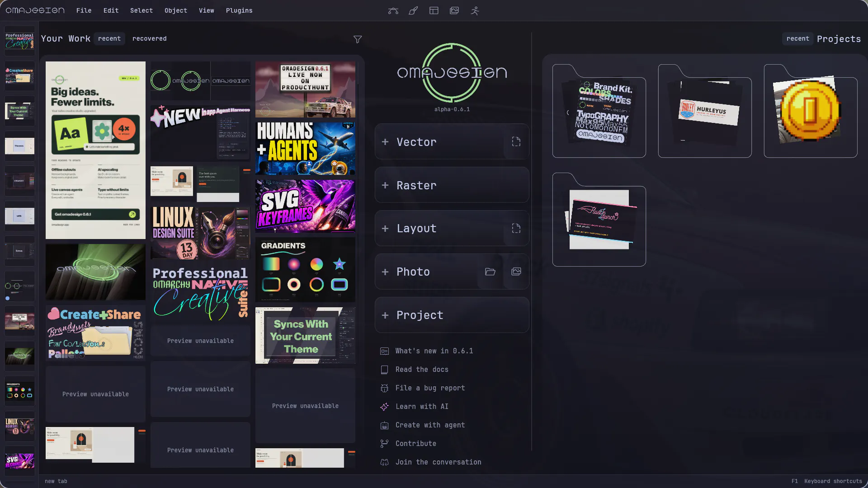This screenshot has height=488, width=868.
Task: Click the image import icon beside Photo
Action: coord(516,272)
